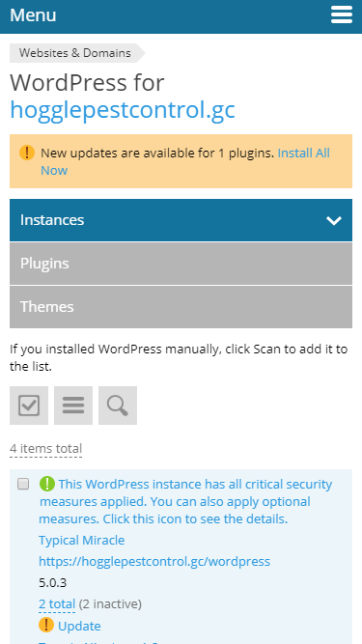Go to Websites & Domains breadcrumb

point(75,53)
